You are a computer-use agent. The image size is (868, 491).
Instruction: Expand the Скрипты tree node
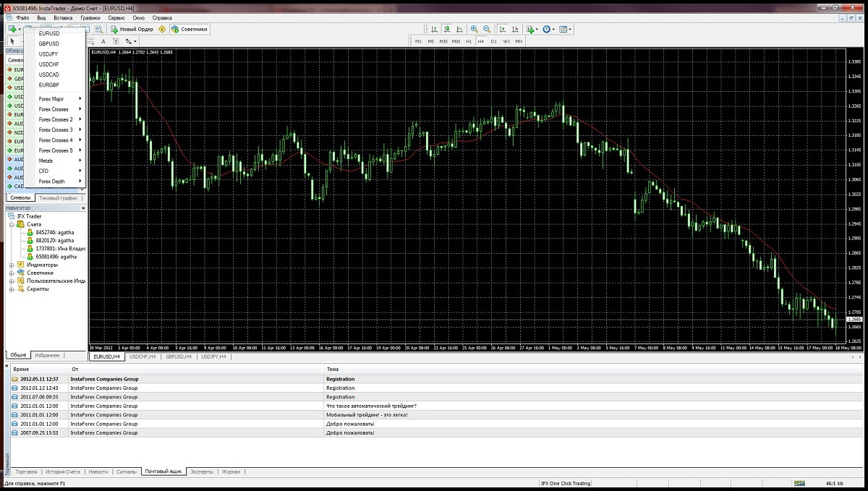click(12, 289)
